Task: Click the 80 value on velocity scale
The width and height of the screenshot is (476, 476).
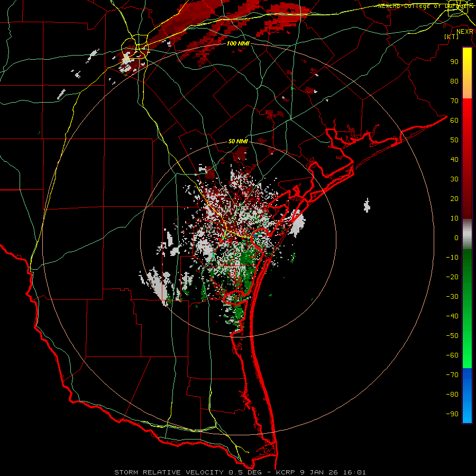Action: (454, 81)
